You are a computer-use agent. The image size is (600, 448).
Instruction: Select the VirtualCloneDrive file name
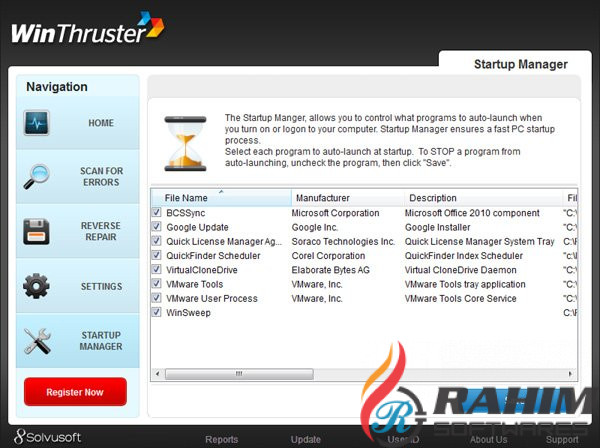click(x=202, y=270)
